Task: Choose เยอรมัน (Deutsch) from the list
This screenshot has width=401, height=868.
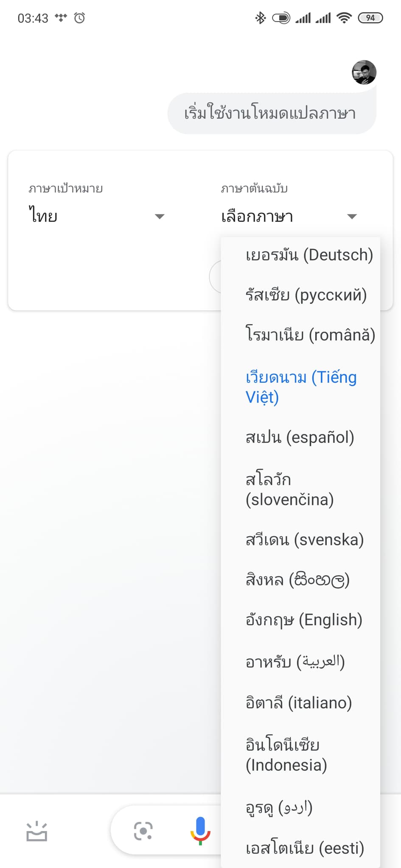Action: click(x=309, y=255)
